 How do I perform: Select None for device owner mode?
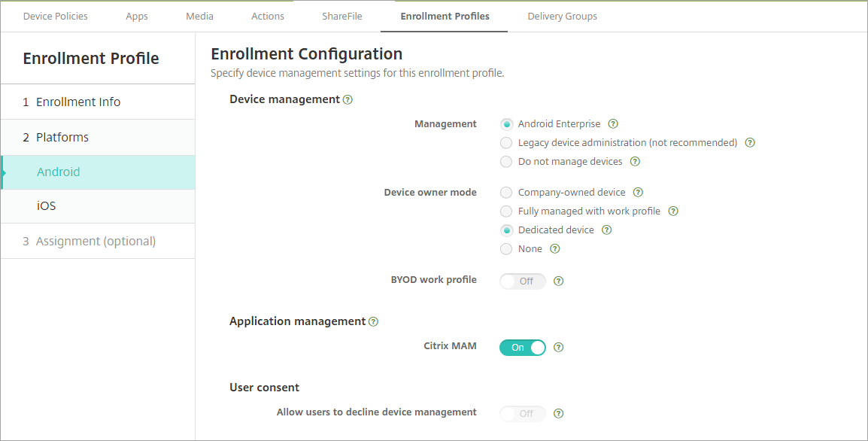(507, 249)
